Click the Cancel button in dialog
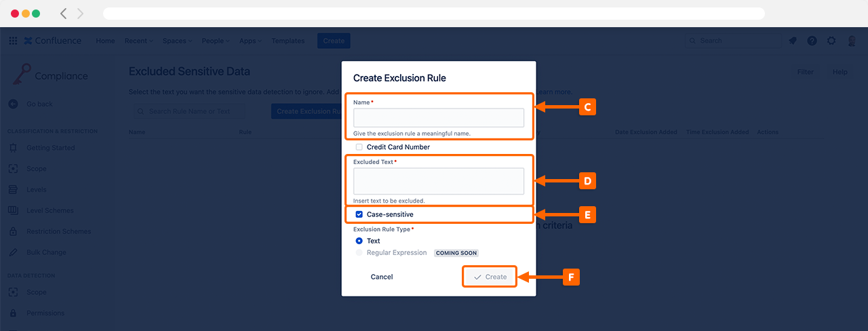Image resolution: width=868 pixels, height=331 pixels. [382, 277]
